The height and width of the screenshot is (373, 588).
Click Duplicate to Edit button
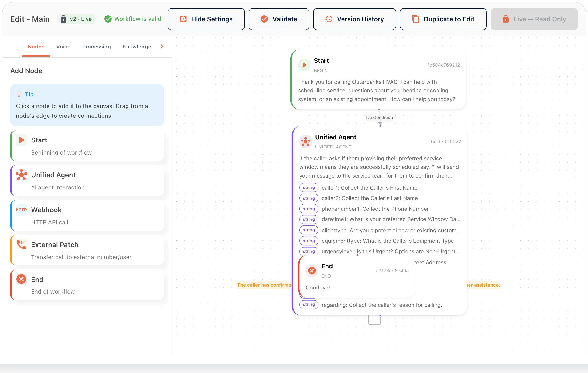coord(443,19)
